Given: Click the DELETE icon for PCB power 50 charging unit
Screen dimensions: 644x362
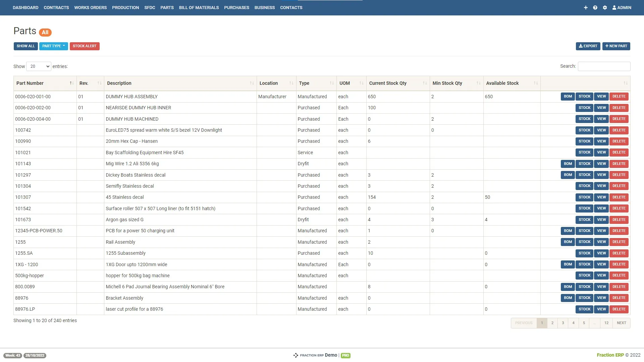Looking at the screenshot, I should 619,231.
